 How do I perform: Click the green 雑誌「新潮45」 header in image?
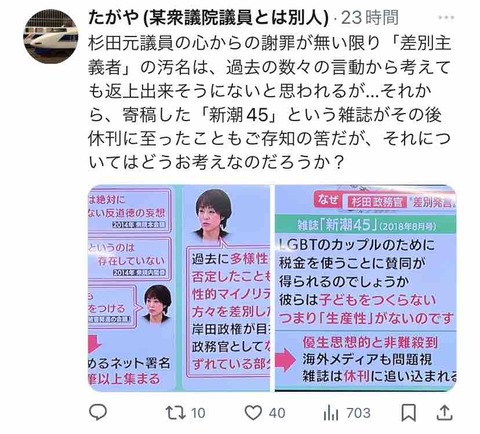pyautogui.click(x=366, y=225)
